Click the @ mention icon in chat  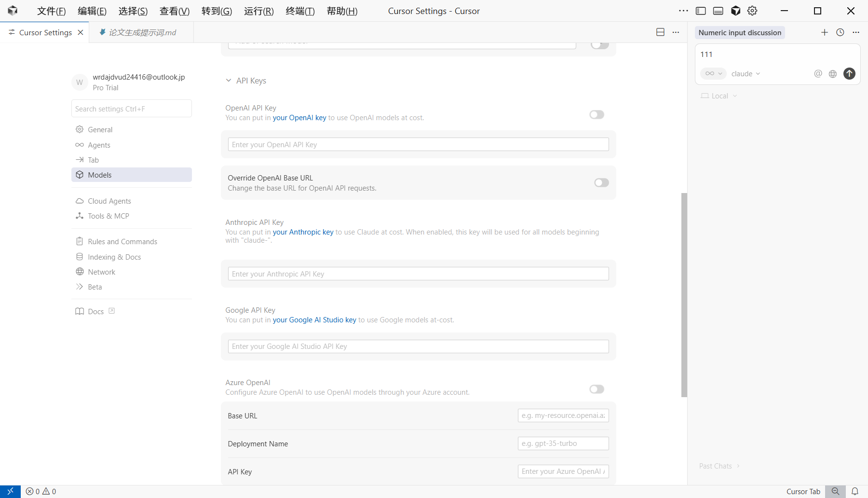(x=818, y=74)
